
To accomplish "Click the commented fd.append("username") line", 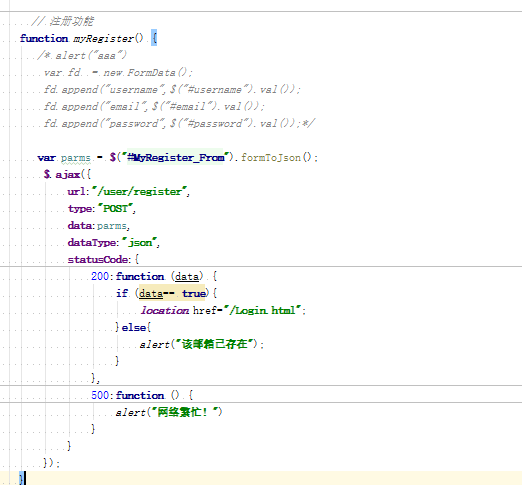I will [172, 90].
